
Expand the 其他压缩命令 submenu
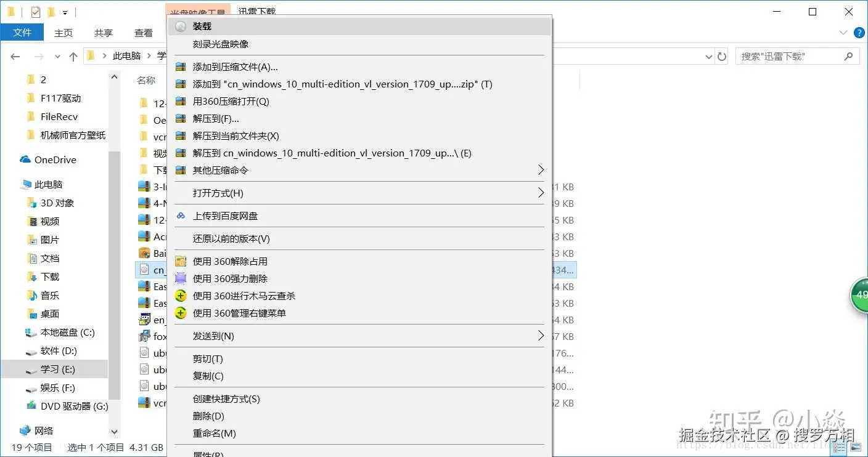tap(360, 171)
